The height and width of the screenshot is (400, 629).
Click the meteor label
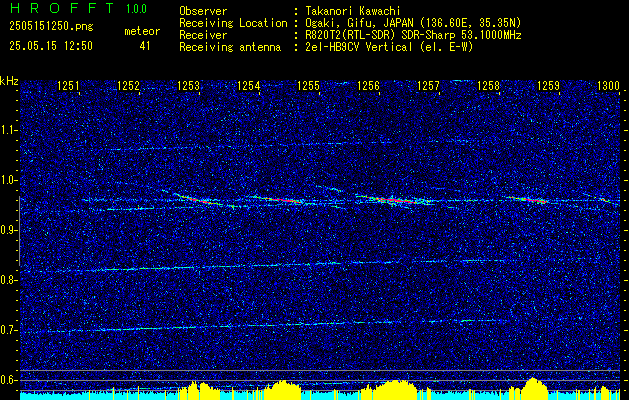click(142, 31)
